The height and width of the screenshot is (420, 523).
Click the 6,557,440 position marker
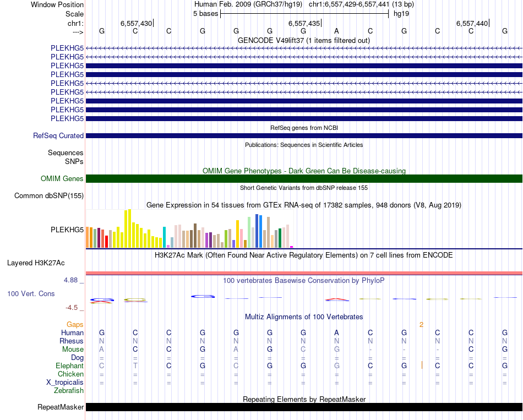point(472,23)
